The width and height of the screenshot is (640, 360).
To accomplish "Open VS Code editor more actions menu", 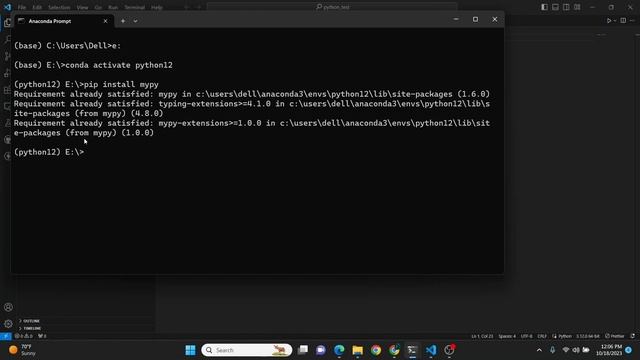I will point(633,20).
